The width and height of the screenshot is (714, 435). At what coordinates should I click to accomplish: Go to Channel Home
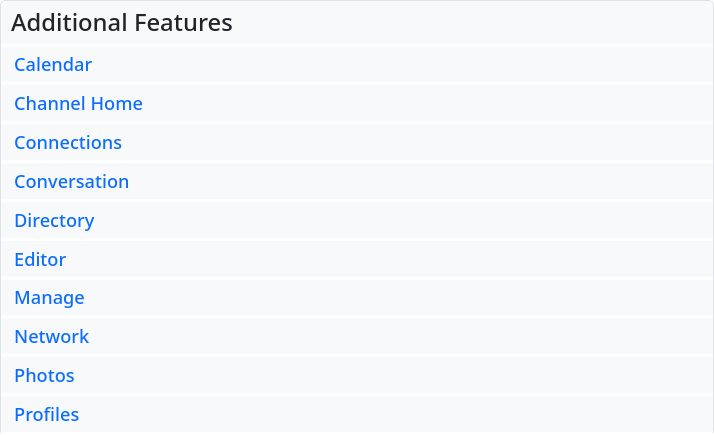78,104
